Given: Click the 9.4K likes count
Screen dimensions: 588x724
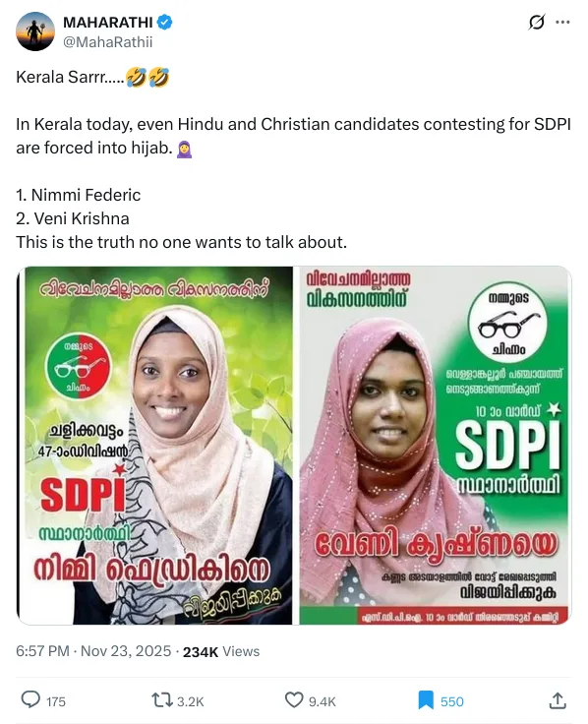Looking at the screenshot, I should click(x=323, y=701).
